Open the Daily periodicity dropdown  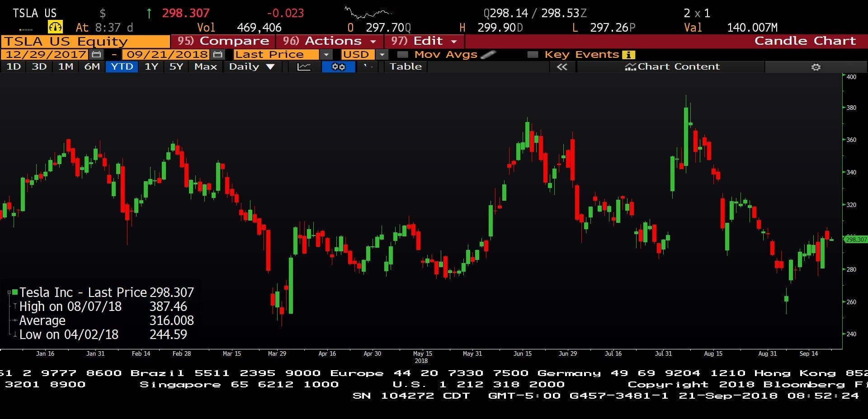coord(252,67)
